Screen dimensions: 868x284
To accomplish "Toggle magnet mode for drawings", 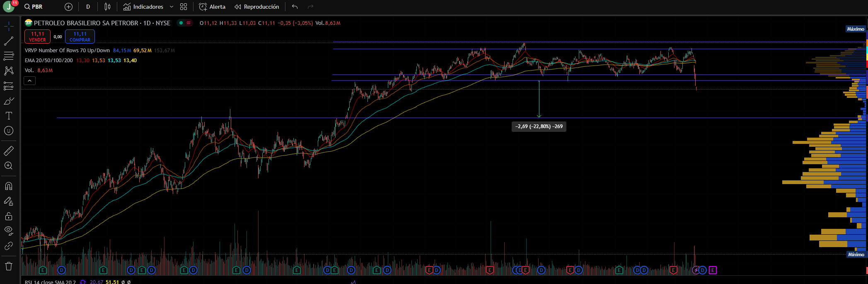I will pyautogui.click(x=9, y=186).
